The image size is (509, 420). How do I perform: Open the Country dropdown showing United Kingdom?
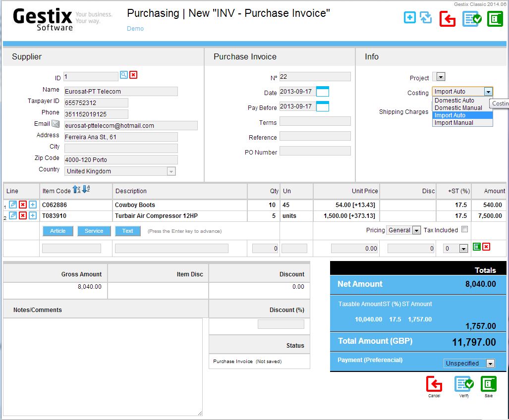[x=120, y=171]
